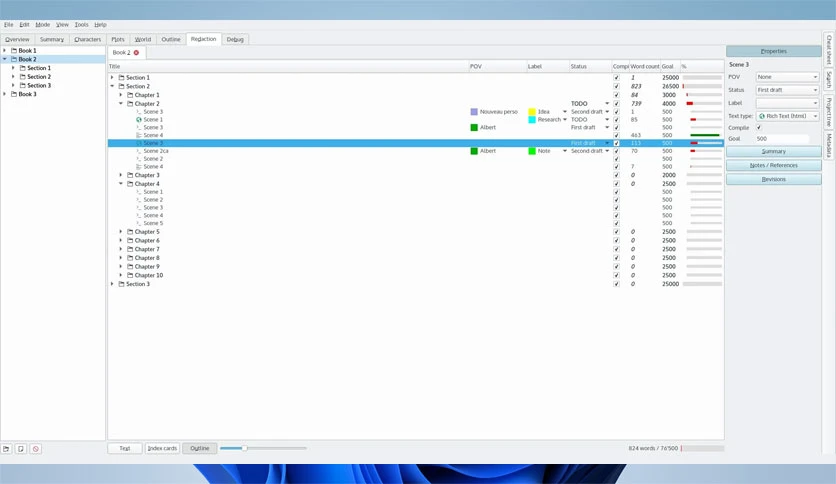Click the Chapter 9 folder icon
836x484 pixels.
click(x=130, y=267)
